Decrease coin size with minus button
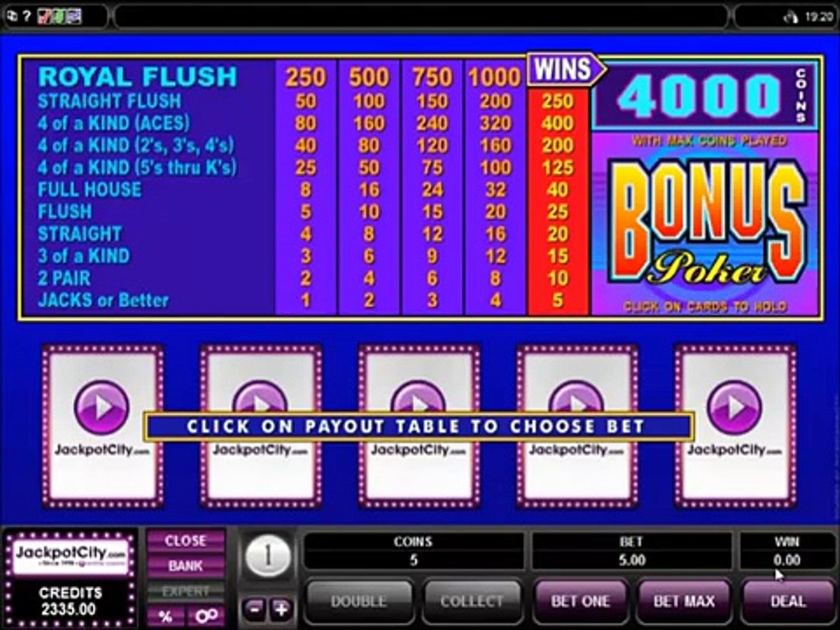 (x=254, y=610)
